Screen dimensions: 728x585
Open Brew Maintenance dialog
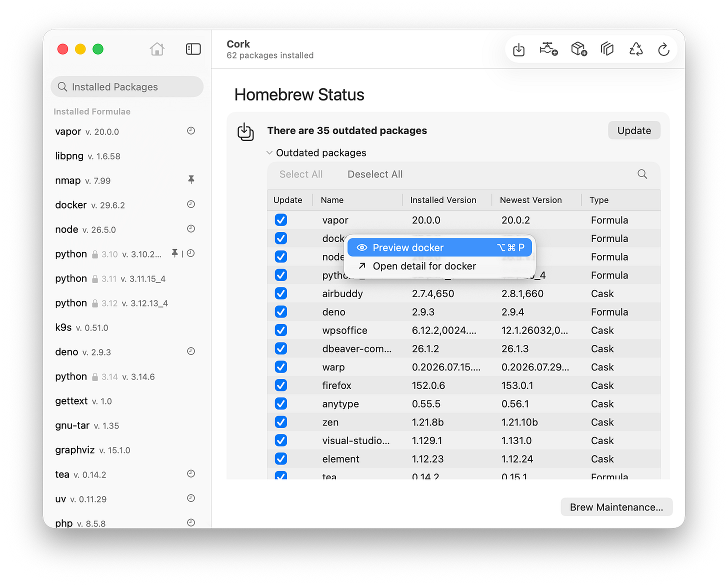[x=616, y=507]
